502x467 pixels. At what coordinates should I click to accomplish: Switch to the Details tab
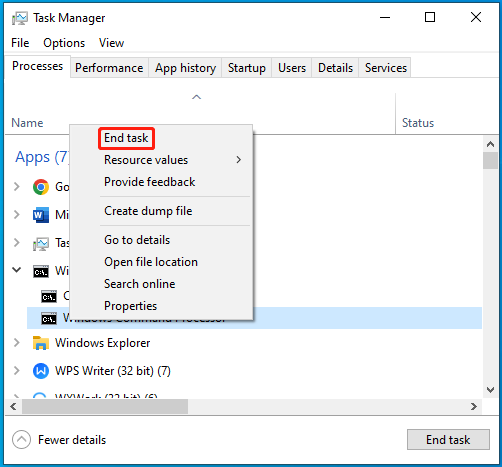[x=335, y=68]
